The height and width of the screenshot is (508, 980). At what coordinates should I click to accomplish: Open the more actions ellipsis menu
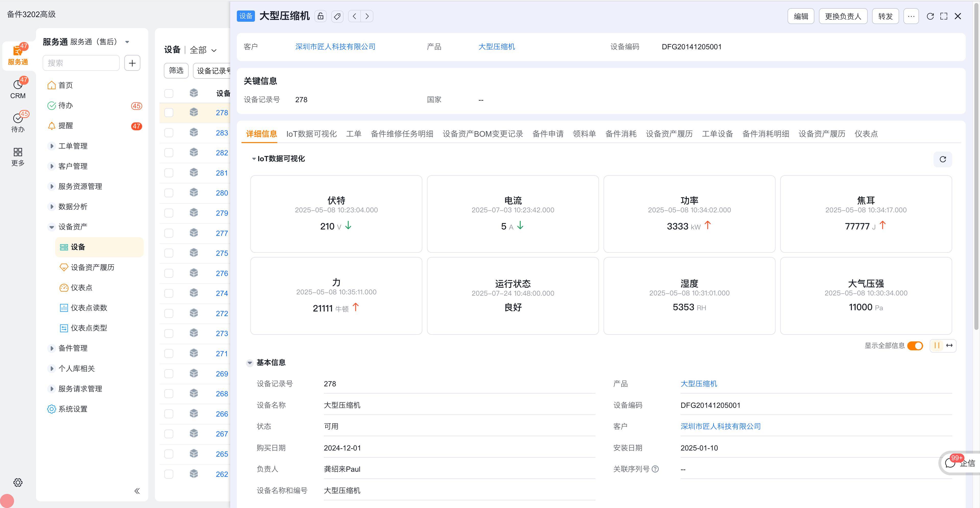click(x=911, y=16)
